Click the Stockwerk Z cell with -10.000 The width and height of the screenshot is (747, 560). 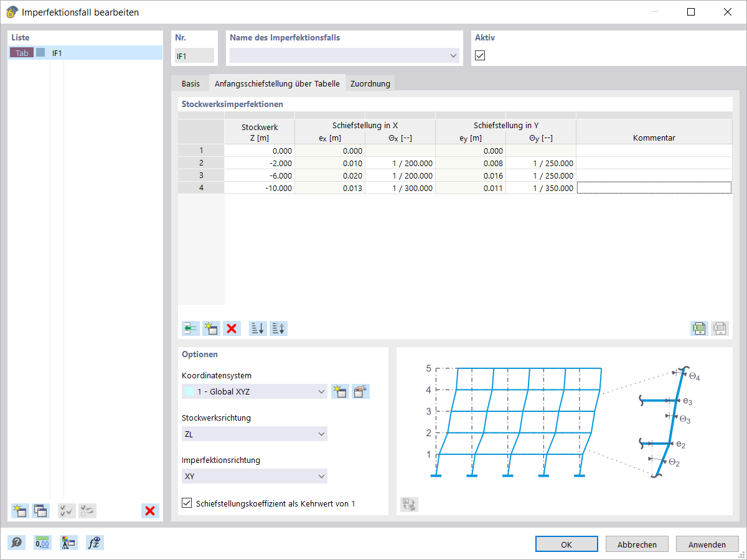click(x=260, y=188)
